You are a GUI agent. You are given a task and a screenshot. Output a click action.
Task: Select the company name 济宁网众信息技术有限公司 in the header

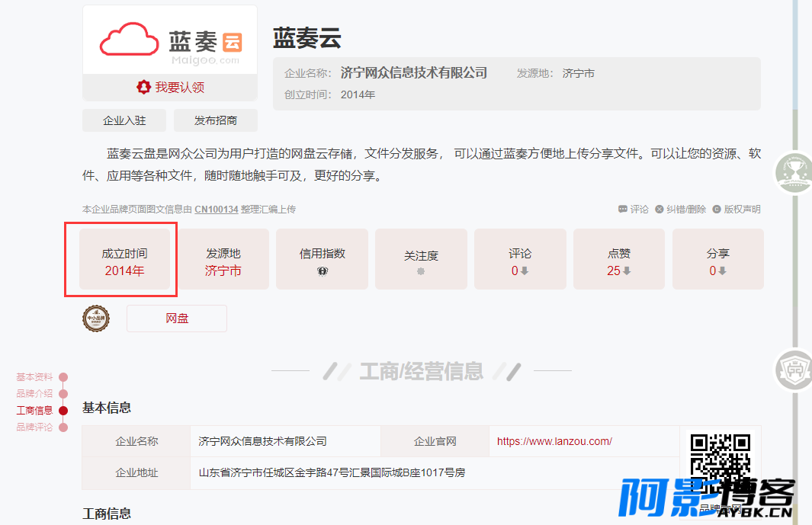(414, 73)
